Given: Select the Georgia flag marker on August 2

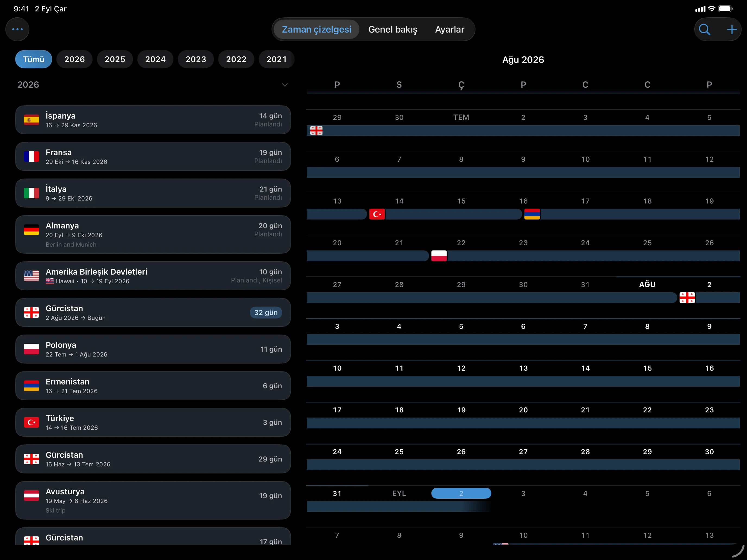Looking at the screenshot, I should click(x=687, y=298).
